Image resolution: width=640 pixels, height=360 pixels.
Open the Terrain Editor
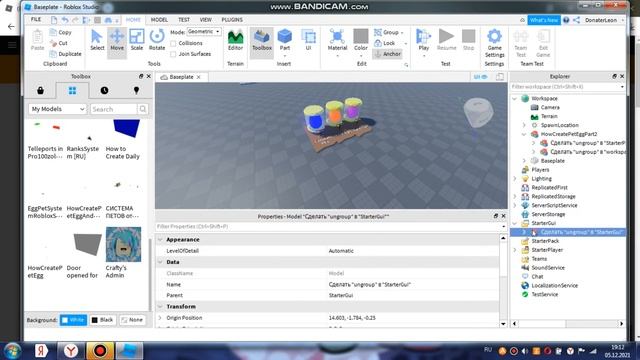coord(236,40)
